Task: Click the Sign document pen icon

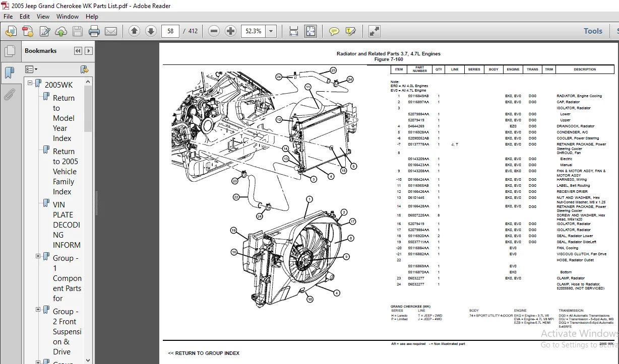Action: coord(44,31)
